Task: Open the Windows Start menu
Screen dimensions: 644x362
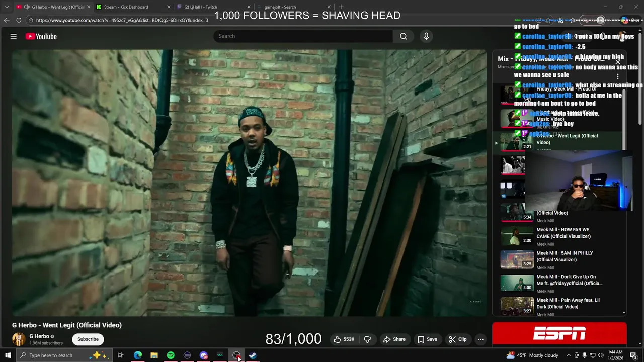Action: pyautogui.click(x=8, y=355)
